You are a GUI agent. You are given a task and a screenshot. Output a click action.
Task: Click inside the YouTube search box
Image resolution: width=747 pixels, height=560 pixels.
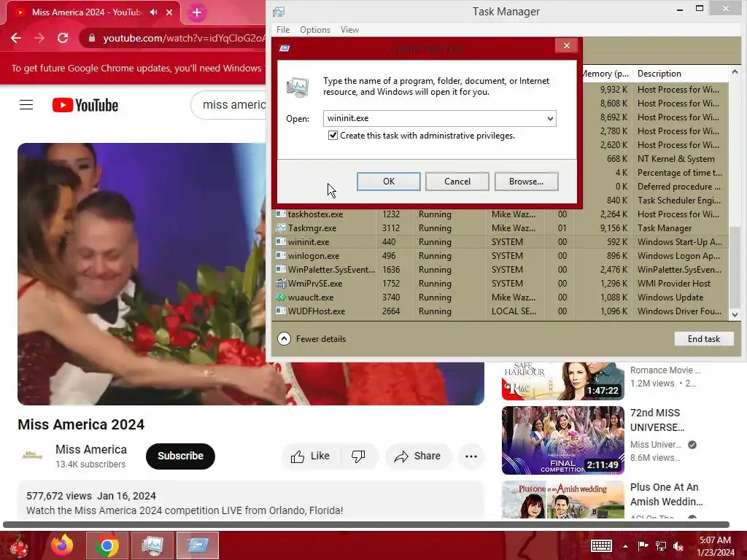click(228, 105)
